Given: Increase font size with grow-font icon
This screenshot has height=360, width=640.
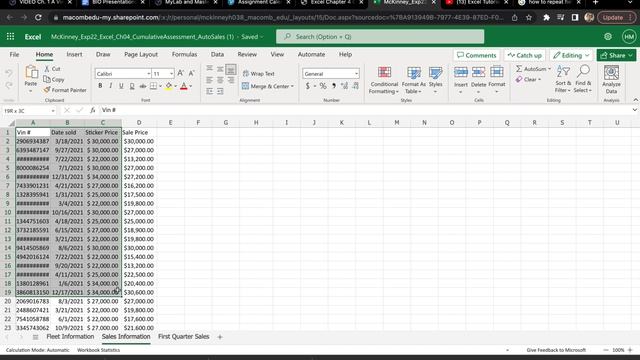Looking at the screenshot, I should click(x=180, y=73).
